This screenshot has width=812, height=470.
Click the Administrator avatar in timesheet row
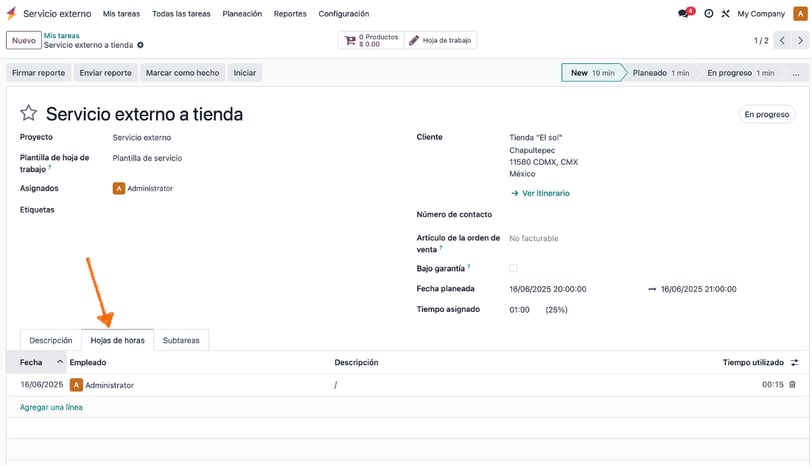click(x=76, y=385)
